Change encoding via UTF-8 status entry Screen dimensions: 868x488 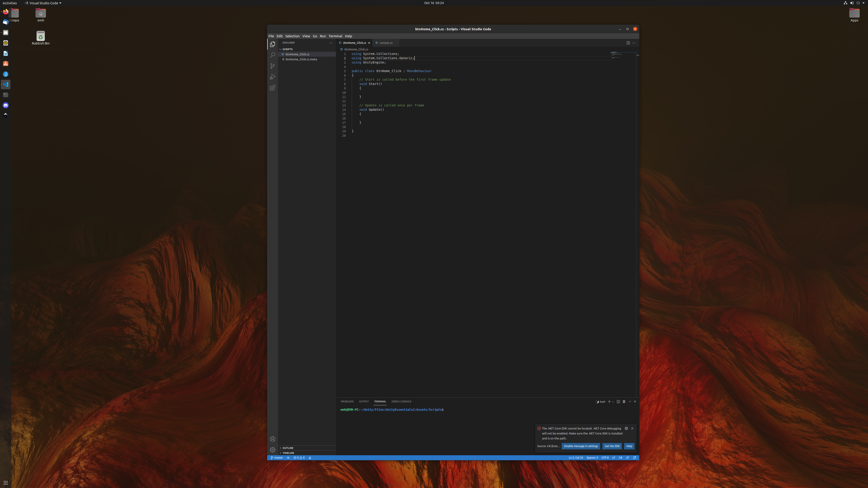605,458
